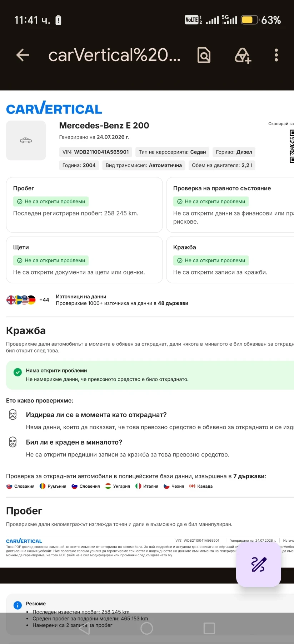Image resolution: width=294 pixels, height=644 pixels.
Task: Select the VIN number chip
Action: click(x=95, y=152)
